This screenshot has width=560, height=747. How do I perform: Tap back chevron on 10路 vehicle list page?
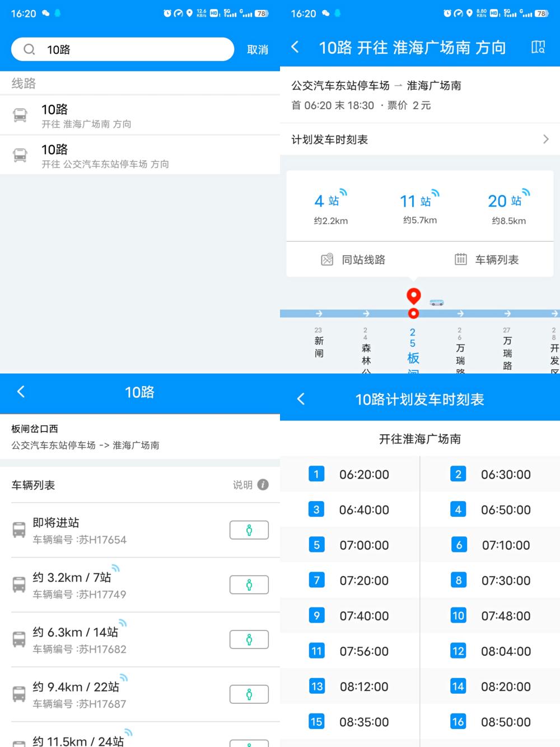20,392
